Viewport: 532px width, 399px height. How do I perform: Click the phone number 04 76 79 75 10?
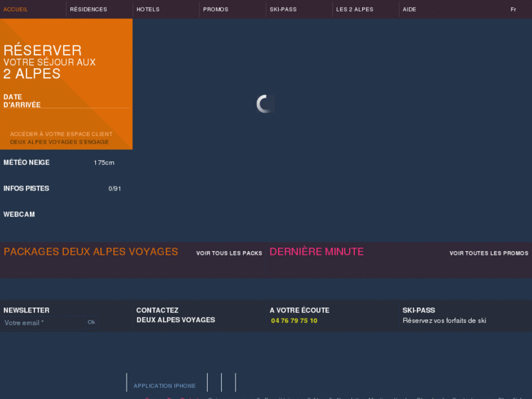tap(294, 321)
